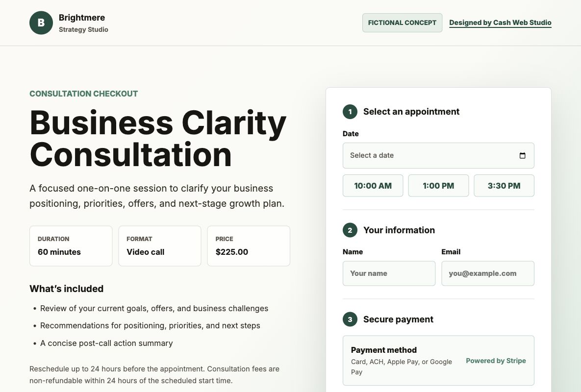Image resolution: width=581 pixels, height=392 pixels.
Task: Click the step 1 number badge
Action: tap(350, 112)
